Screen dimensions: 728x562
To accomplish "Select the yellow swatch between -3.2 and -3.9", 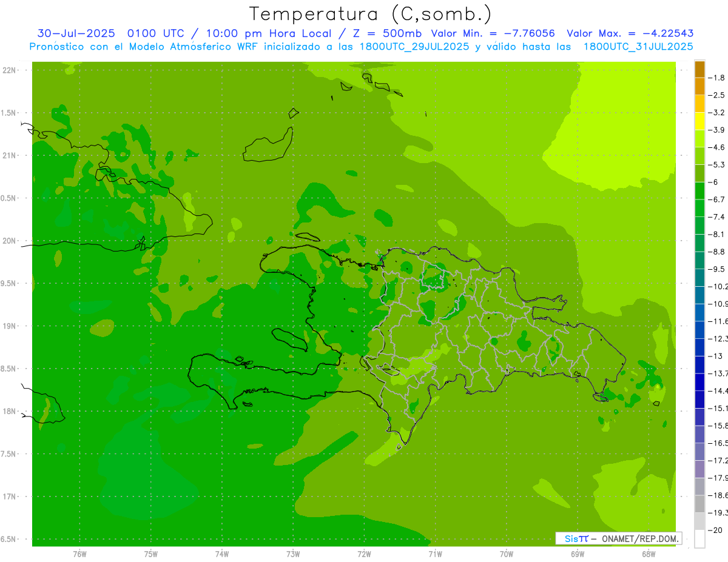I will (x=699, y=121).
